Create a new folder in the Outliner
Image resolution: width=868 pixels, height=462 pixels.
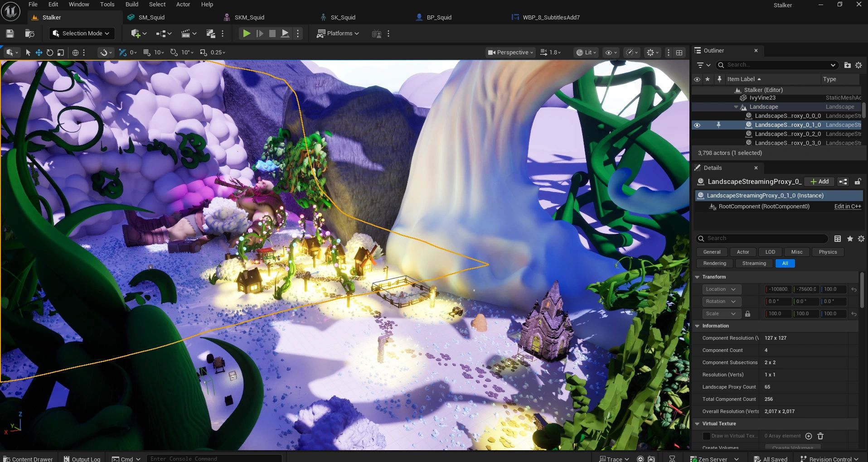[847, 65]
